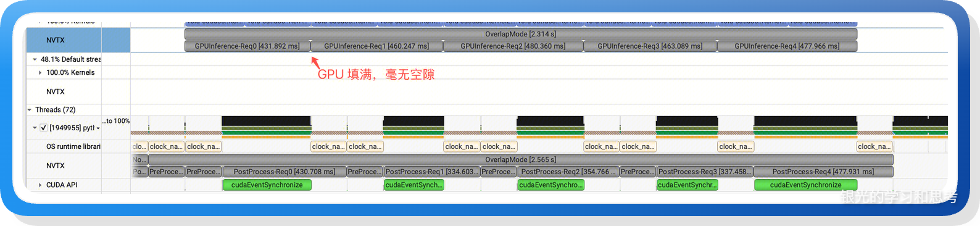The height and width of the screenshot is (226, 980).
Task: Select GPUInference-Req4 [477.966 ms] range
Action: [787, 46]
